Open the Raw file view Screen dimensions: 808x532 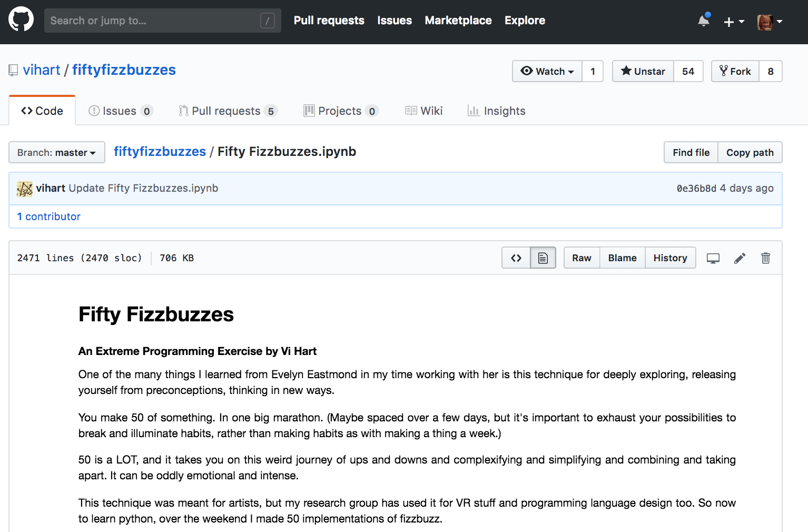582,258
